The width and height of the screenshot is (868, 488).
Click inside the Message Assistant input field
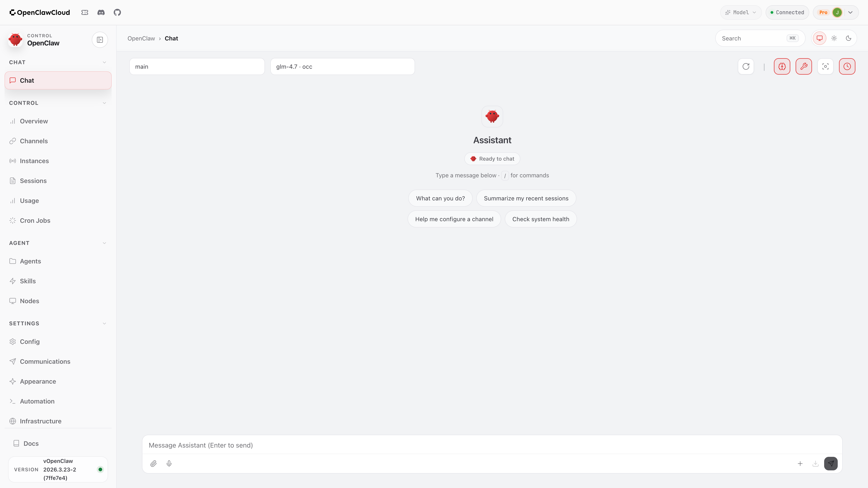click(x=404, y=445)
